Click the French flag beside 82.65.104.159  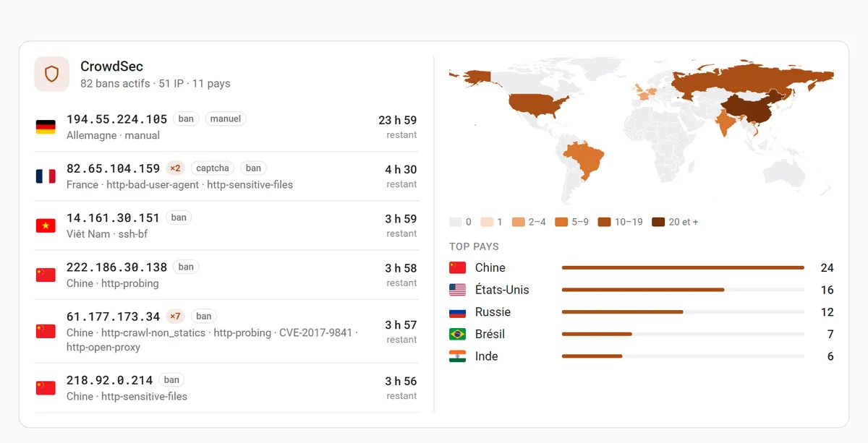[46, 176]
